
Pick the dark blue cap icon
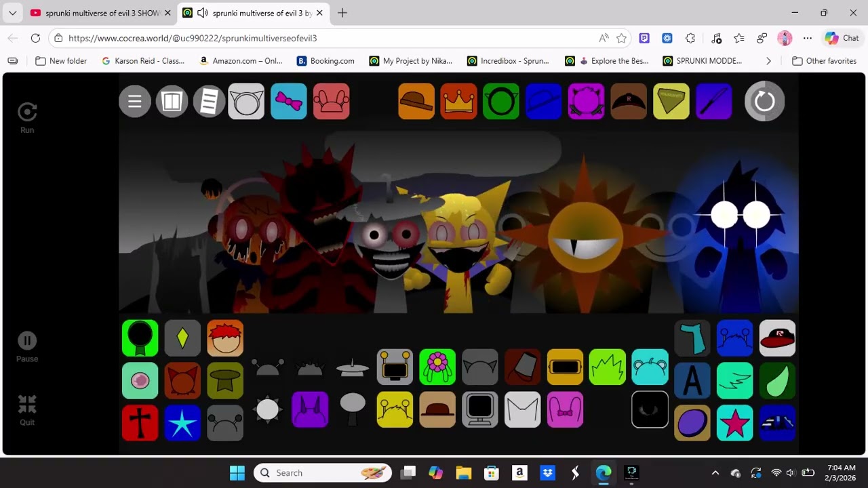point(544,102)
